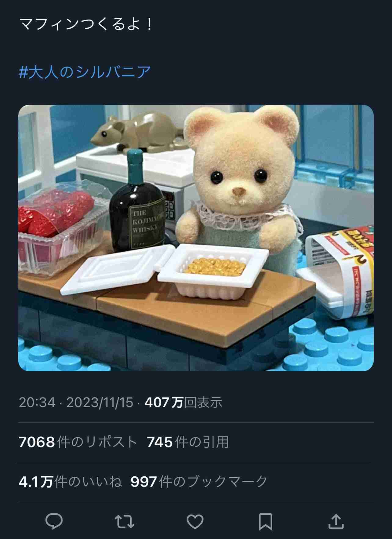Open the 4.1万件のいいね likes list
The width and height of the screenshot is (392, 539).
point(70,482)
